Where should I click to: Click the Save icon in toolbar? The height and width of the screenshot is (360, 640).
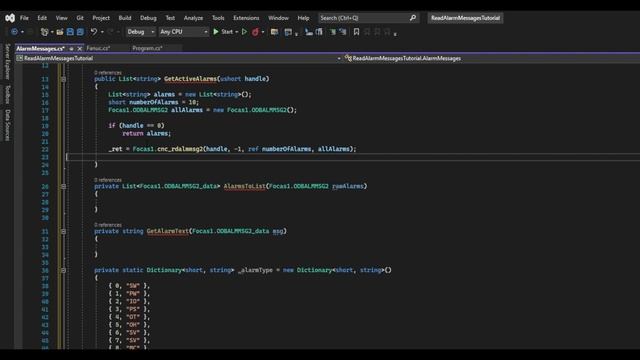[70, 32]
